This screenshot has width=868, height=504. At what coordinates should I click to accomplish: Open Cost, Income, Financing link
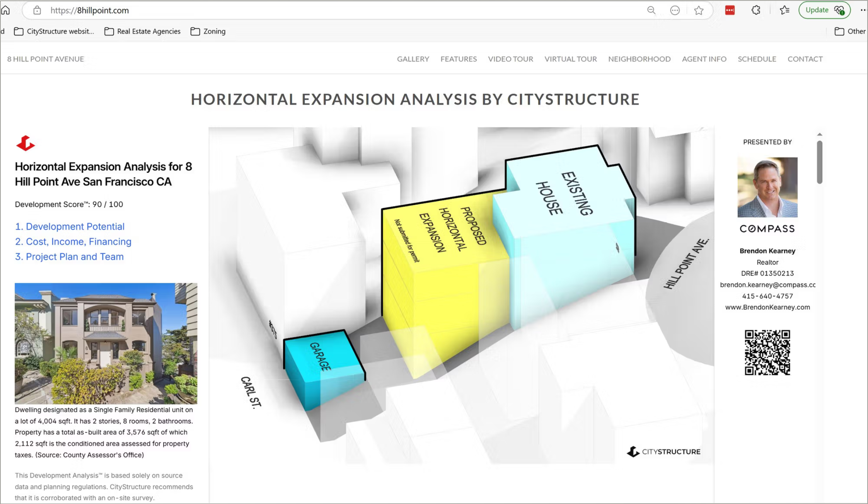coord(73,242)
